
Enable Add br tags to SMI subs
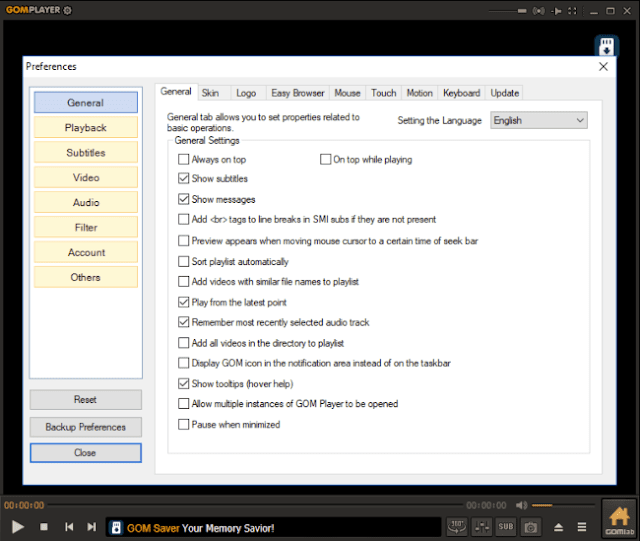184,219
